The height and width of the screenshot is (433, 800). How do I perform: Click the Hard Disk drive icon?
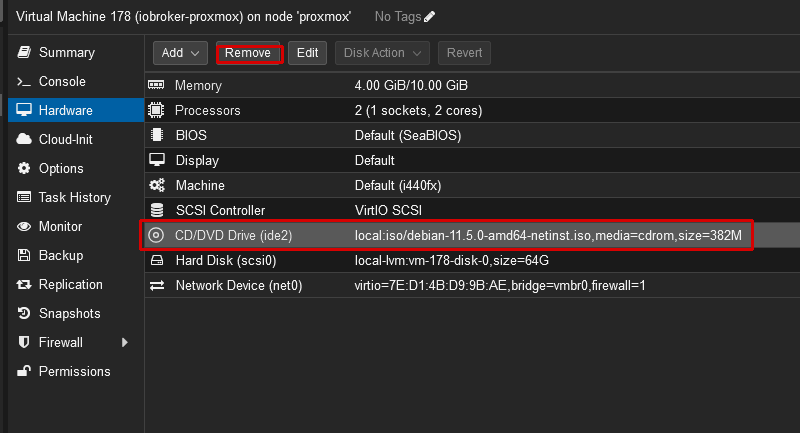[x=156, y=260]
